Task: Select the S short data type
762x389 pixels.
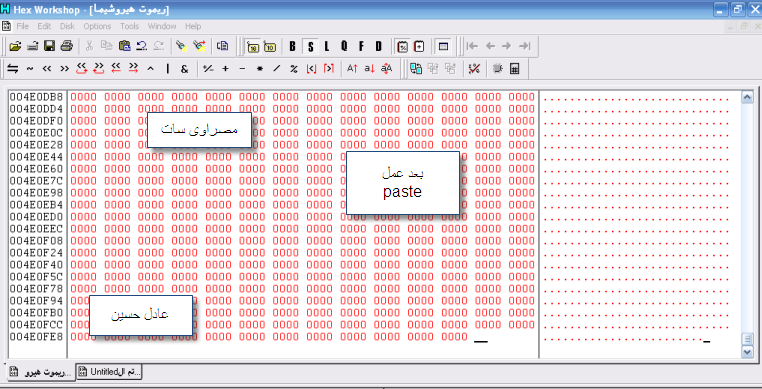Action: point(310,47)
